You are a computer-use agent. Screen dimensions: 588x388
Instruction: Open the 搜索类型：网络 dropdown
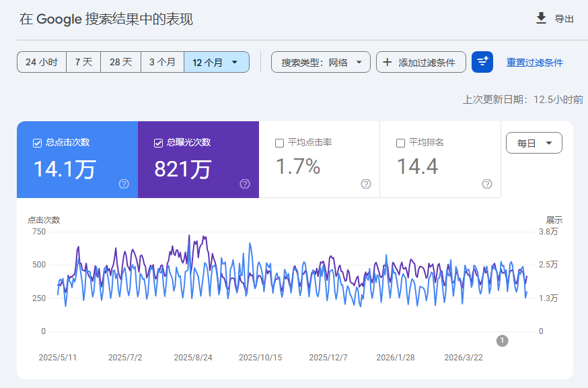pos(321,62)
